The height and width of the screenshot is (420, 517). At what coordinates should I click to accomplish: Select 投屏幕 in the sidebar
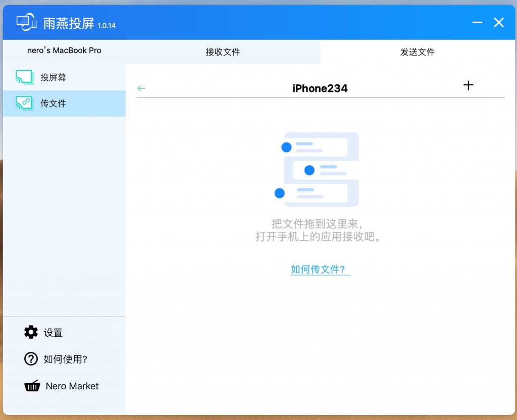(54, 77)
